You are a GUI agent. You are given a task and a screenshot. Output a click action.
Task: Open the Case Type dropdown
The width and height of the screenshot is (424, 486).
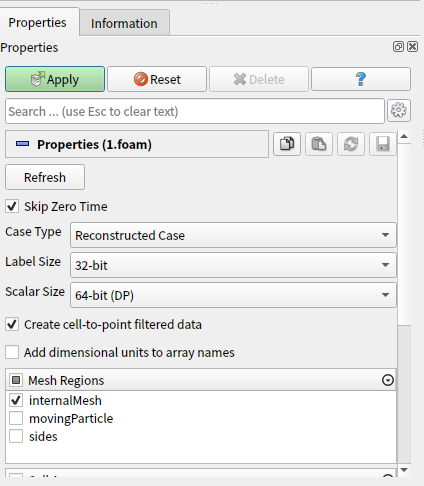233,235
